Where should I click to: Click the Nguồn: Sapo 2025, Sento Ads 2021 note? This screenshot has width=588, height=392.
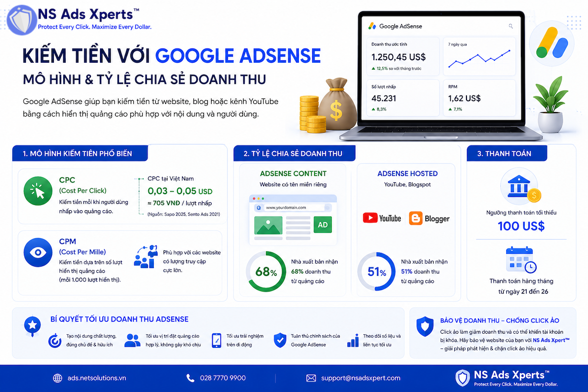[184, 215]
